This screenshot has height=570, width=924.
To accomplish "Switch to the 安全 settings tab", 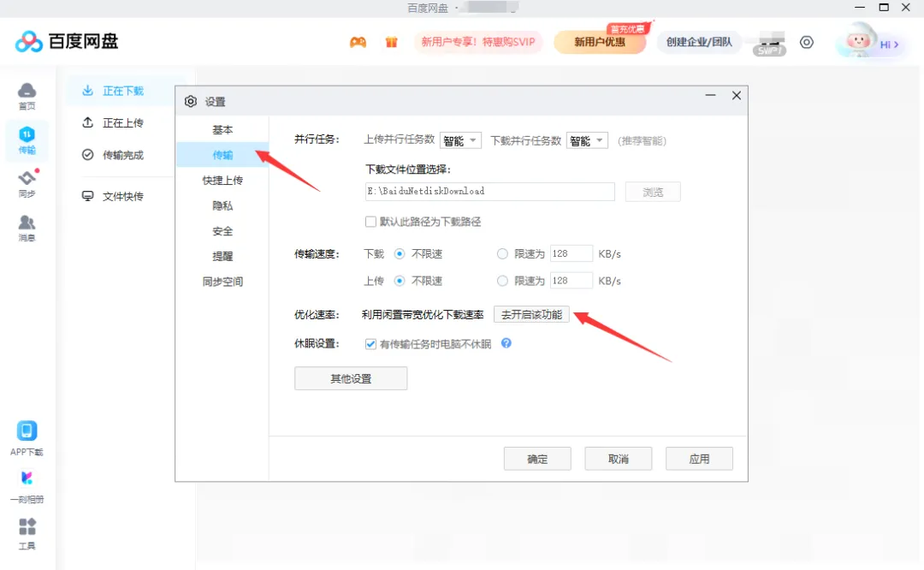I will 222,231.
